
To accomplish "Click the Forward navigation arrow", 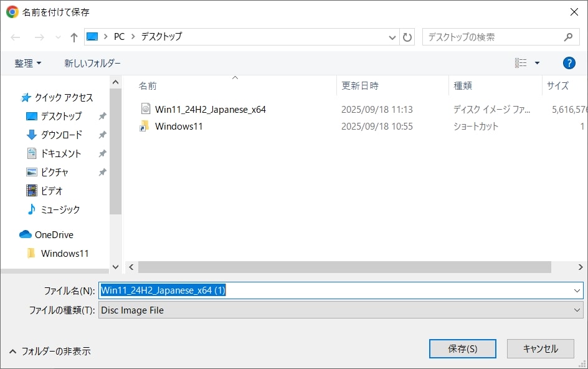I will tap(39, 37).
